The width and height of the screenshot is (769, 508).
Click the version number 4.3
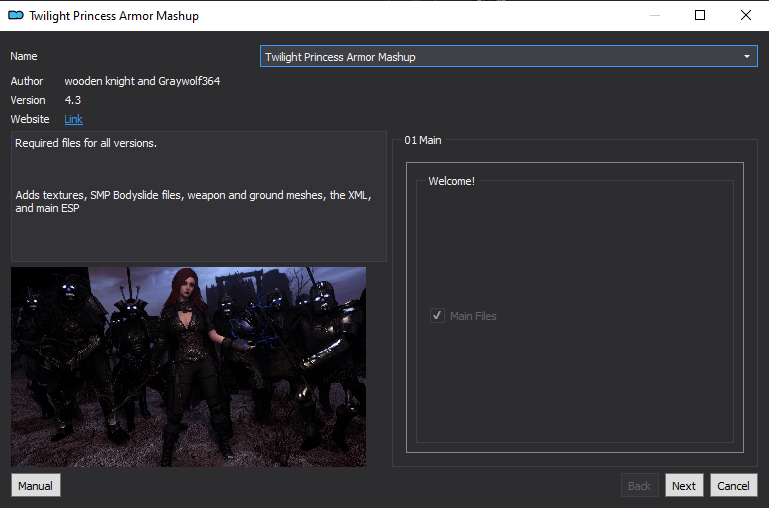pyautogui.click(x=73, y=100)
